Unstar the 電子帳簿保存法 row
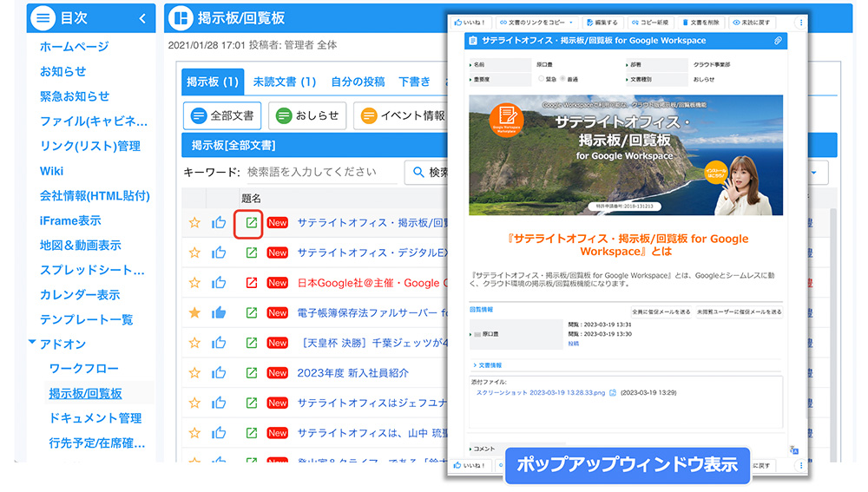This screenshot has width=868, height=492. click(x=194, y=312)
